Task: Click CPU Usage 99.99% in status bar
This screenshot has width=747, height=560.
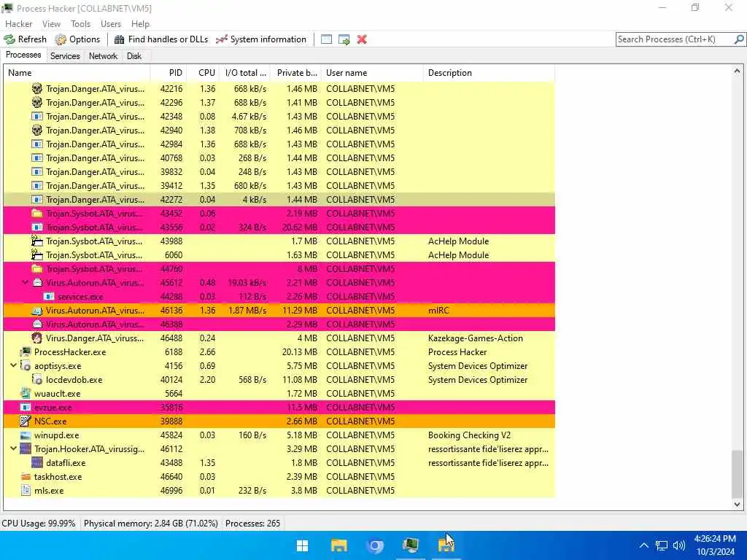Action: click(x=39, y=524)
